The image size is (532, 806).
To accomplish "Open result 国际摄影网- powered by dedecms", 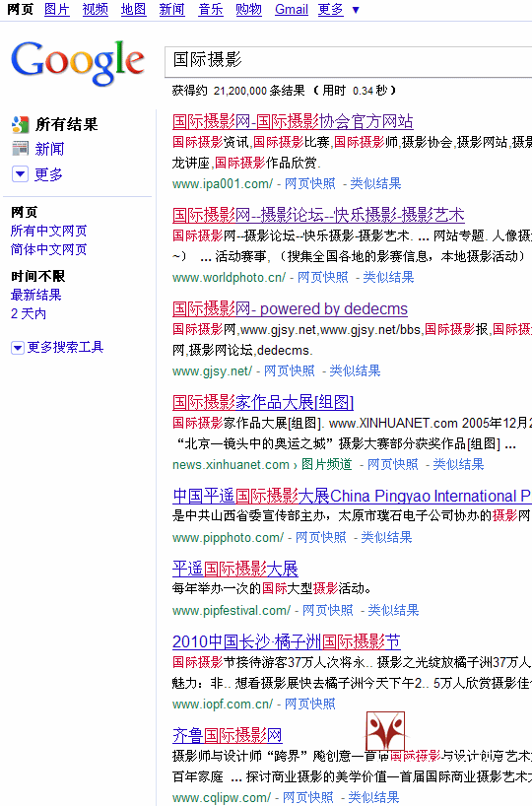I will (290, 308).
